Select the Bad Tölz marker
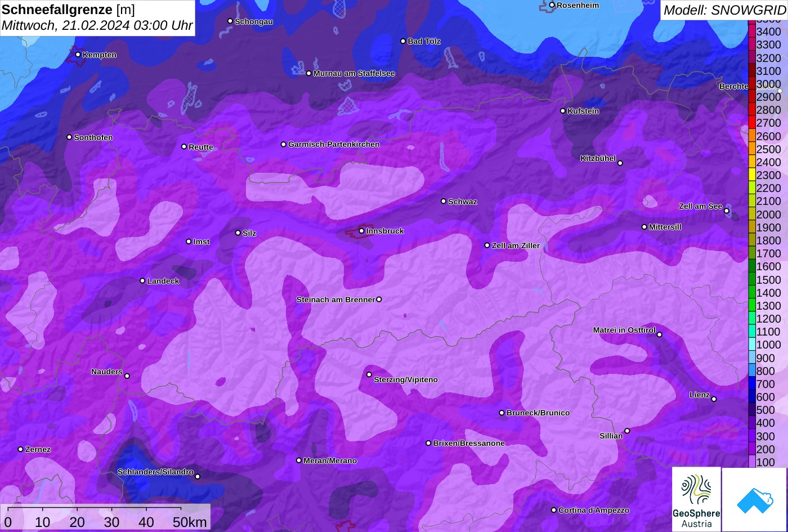The height and width of the screenshot is (532, 788). click(x=403, y=41)
